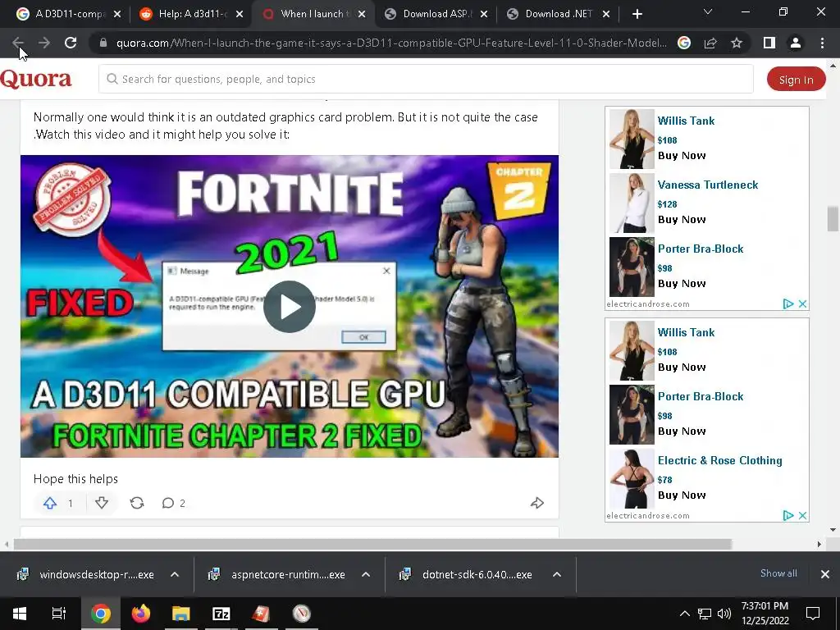View site info lock icon

point(103,43)
